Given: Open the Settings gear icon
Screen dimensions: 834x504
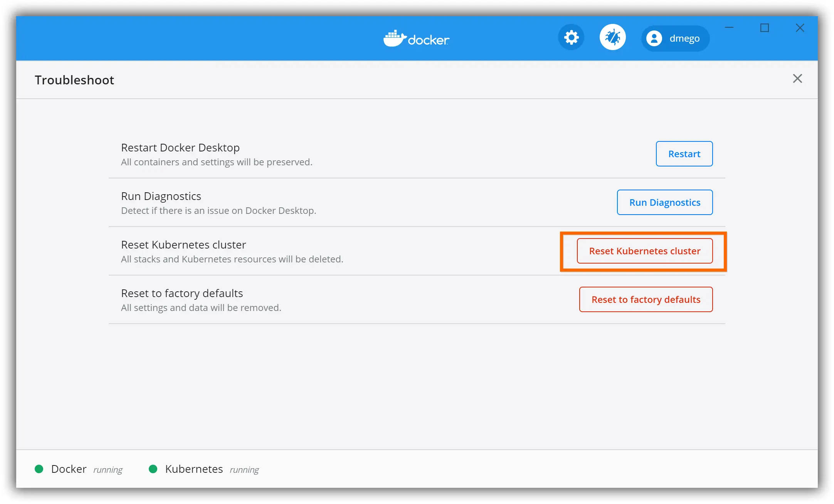Looking at the screenshot, I should tap(571, 38).
